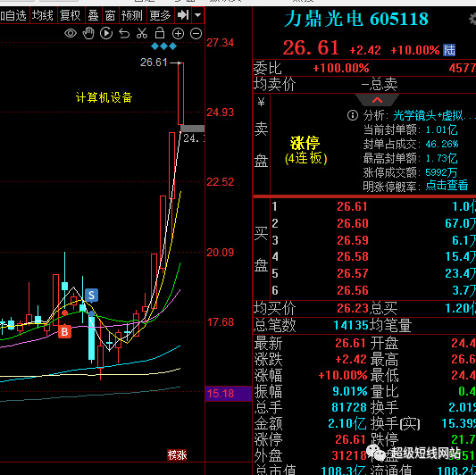Collapse sell panel with red chevron

point(377,100)
